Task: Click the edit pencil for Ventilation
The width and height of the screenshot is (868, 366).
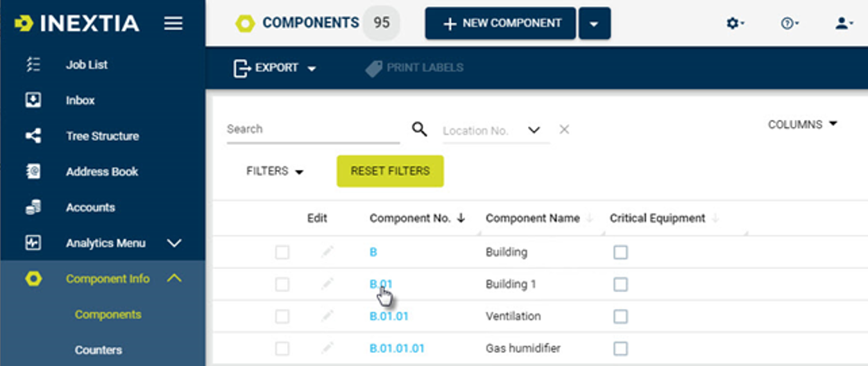Action: [x=327, y=315]
